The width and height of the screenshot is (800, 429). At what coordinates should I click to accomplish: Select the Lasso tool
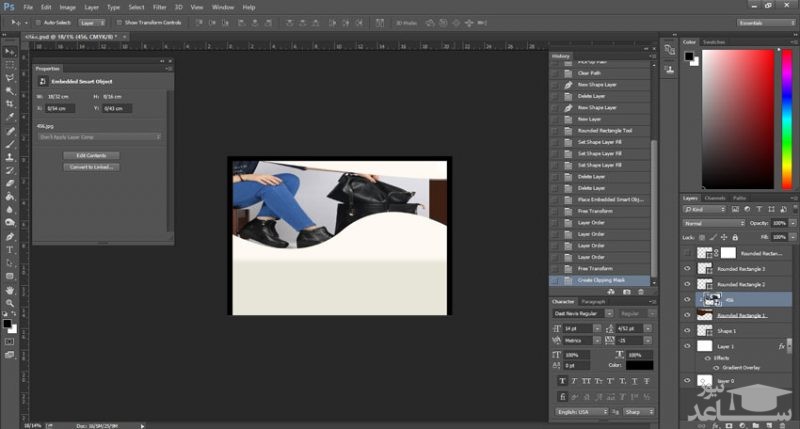[10, 77]
